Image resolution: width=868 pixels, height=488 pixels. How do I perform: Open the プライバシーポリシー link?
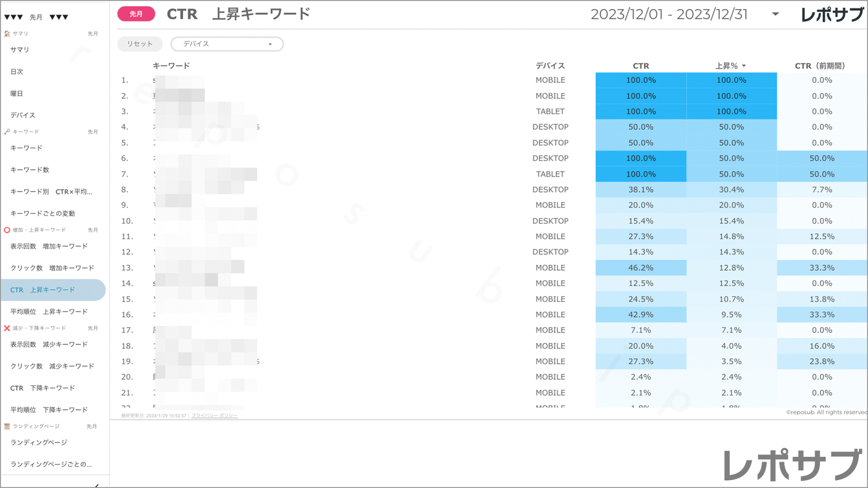(x=214, y=415)
